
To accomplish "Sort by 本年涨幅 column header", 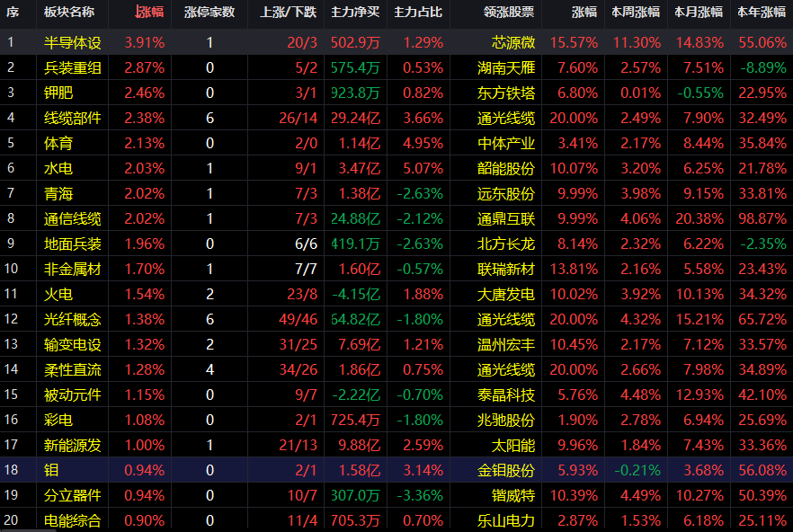I will 762,12.
